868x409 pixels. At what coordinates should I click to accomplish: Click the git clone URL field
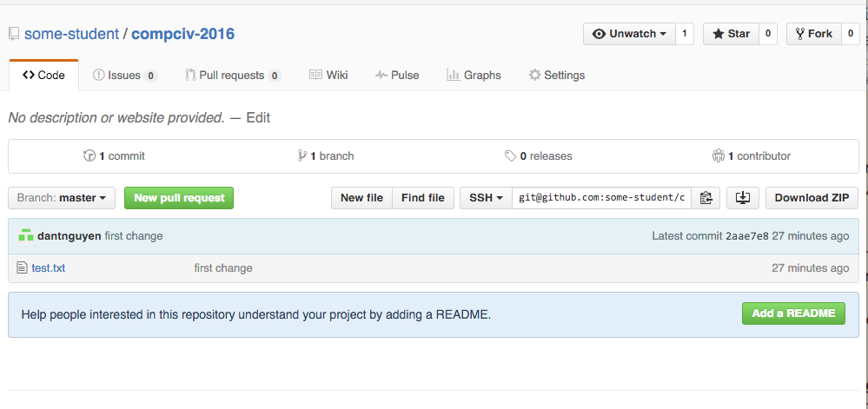pyautogui.click(x=601, y=198)
